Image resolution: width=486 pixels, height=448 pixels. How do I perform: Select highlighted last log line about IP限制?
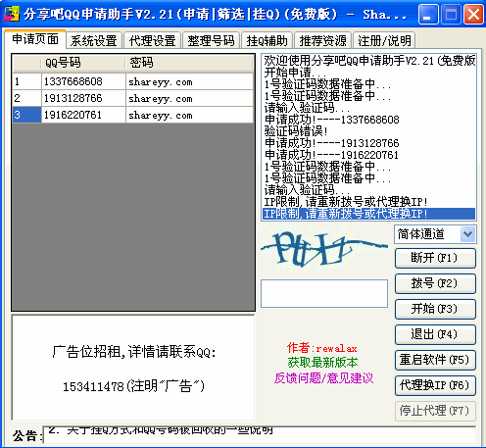tap(368, 214)
